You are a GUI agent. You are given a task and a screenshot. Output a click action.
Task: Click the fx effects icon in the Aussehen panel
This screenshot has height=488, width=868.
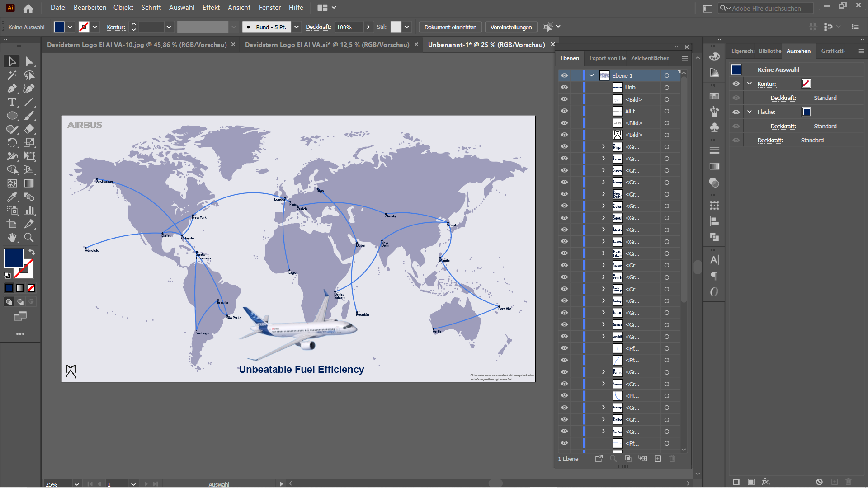click(x=765, y=482)
